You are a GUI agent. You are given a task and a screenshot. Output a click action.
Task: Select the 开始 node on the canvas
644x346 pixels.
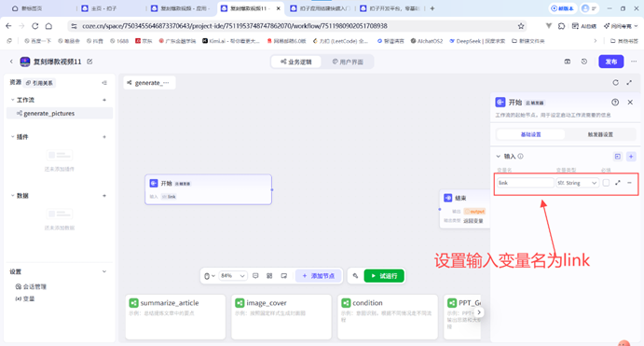(x=208, y=189)
